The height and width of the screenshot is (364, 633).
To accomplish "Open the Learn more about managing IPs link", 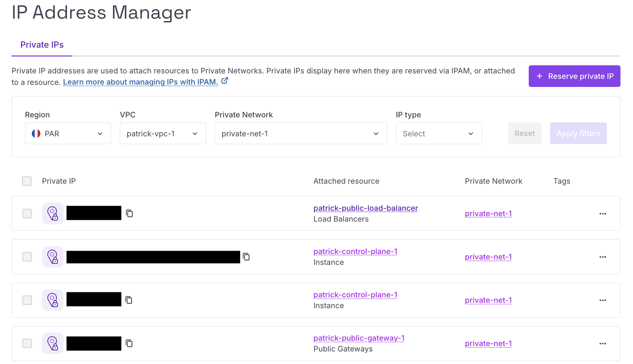I will [x=140, y=82].
